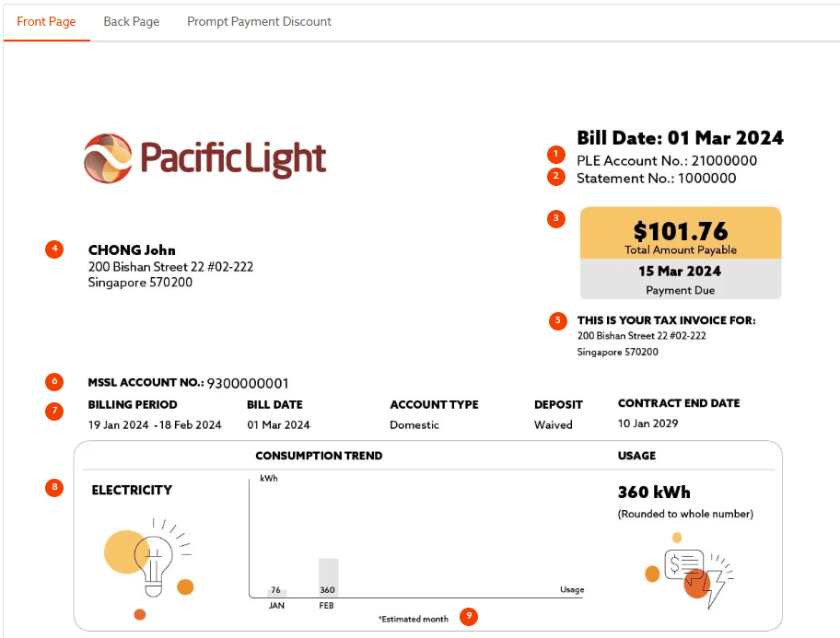Select hotspot 7 beside Billing Period

54,411
